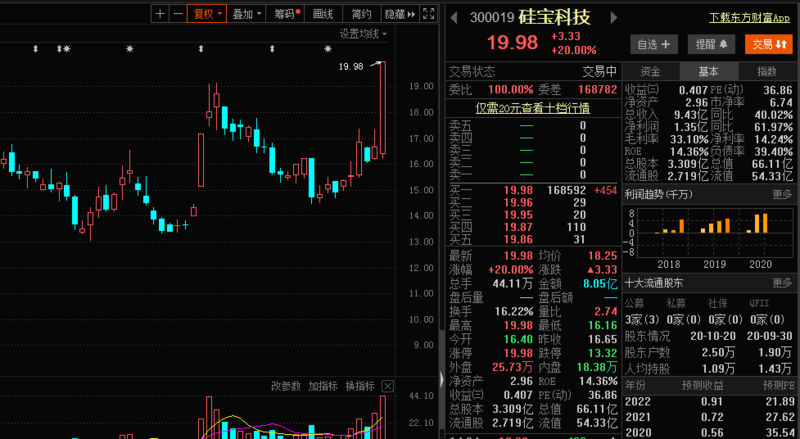This screenshot has height=439, width=800.
Task: Open 仅需20元查看十档行情 link
Action: pyautogui.click(x=533, y=108)
